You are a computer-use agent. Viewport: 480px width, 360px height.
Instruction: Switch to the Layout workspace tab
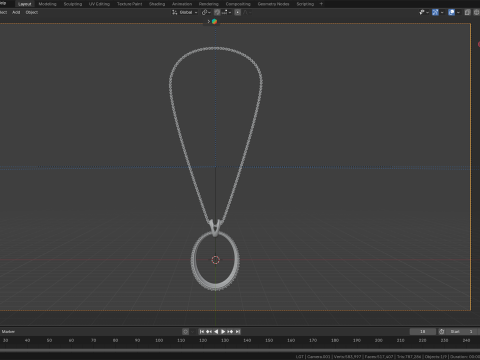(25, 4)
